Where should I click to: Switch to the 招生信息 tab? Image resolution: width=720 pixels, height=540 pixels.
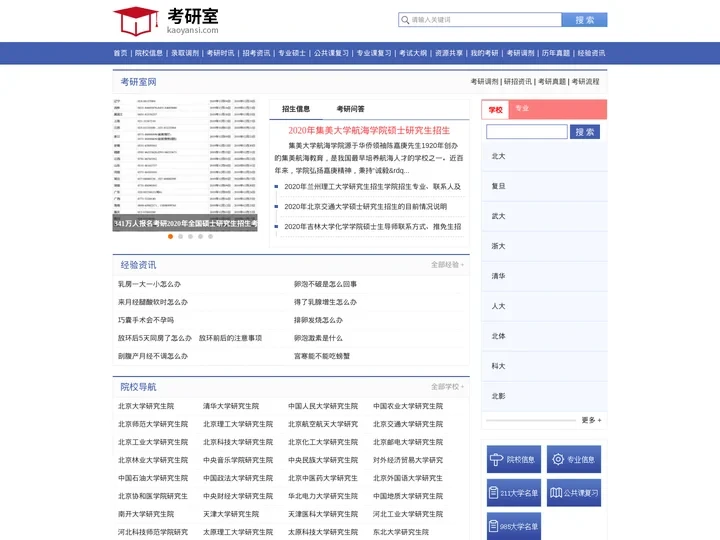point(296,109)
